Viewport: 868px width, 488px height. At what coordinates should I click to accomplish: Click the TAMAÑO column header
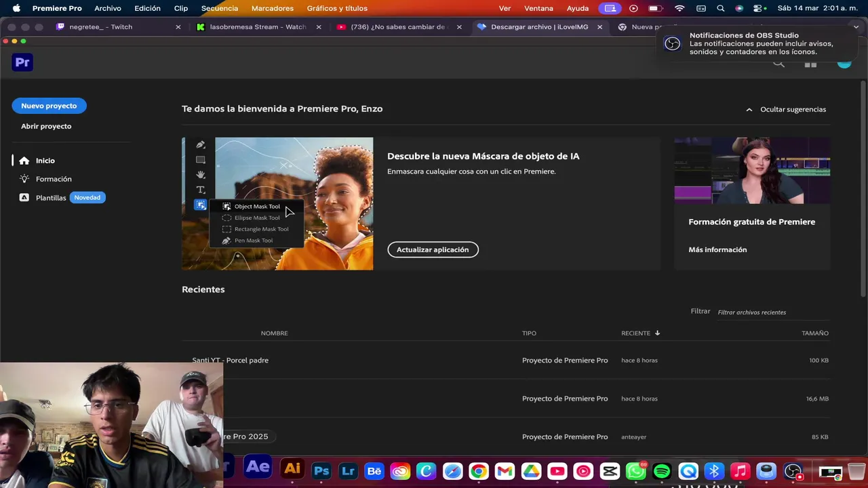(815, 333)
